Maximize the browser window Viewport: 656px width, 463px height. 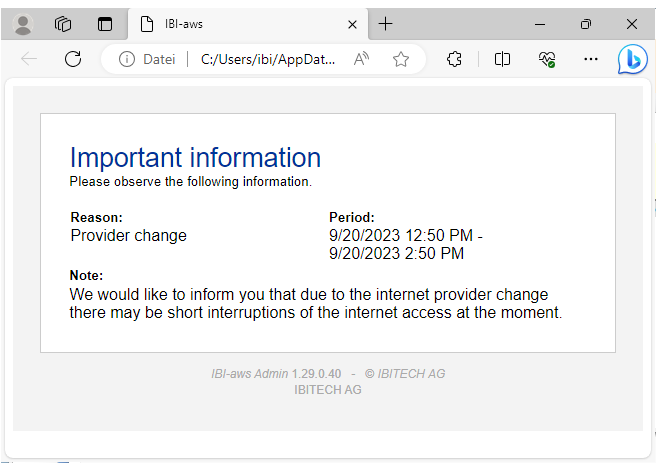point(586,24)
